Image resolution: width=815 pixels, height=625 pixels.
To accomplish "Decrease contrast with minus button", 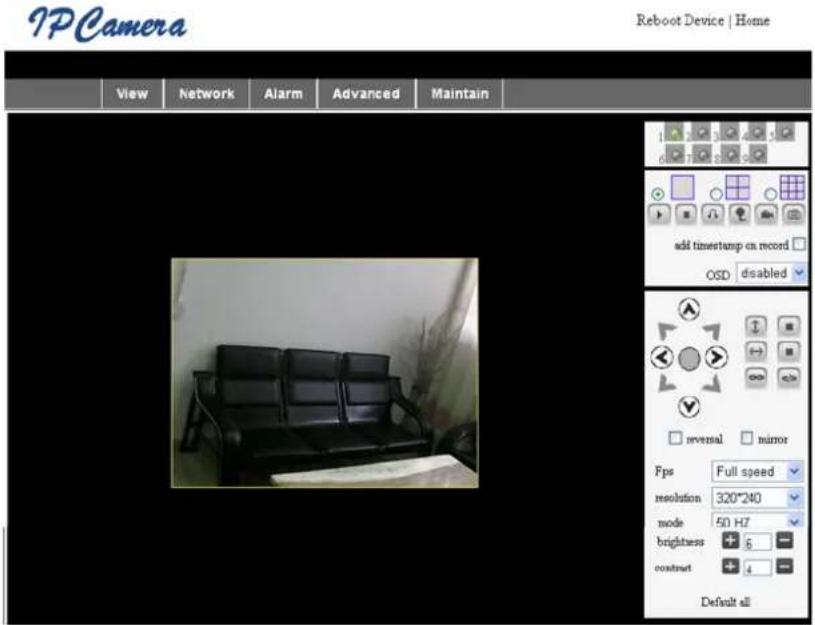I will tap(785, 566).
